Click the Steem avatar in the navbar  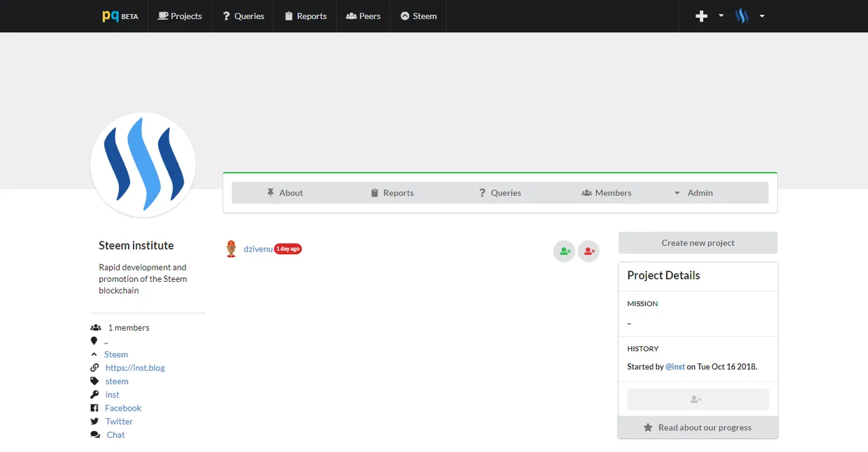point(742,16)
